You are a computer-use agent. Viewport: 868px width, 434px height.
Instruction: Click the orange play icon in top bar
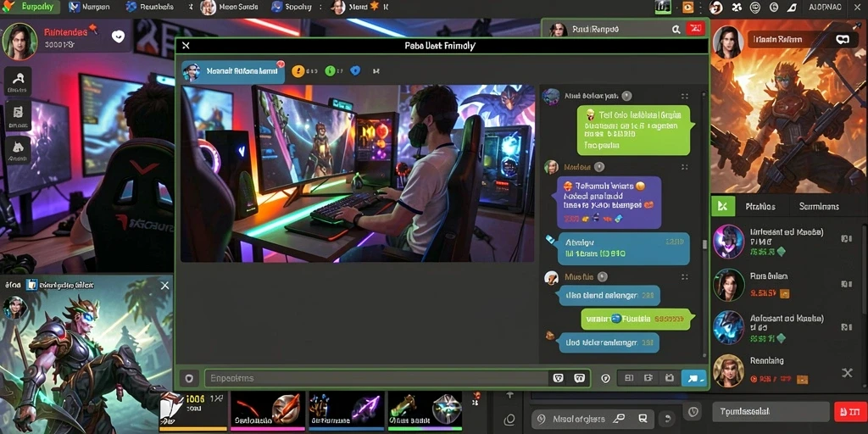click(x=687, y=7)
